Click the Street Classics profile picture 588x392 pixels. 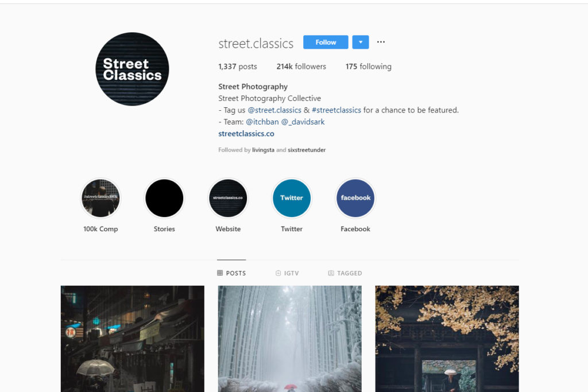point(133,69)
